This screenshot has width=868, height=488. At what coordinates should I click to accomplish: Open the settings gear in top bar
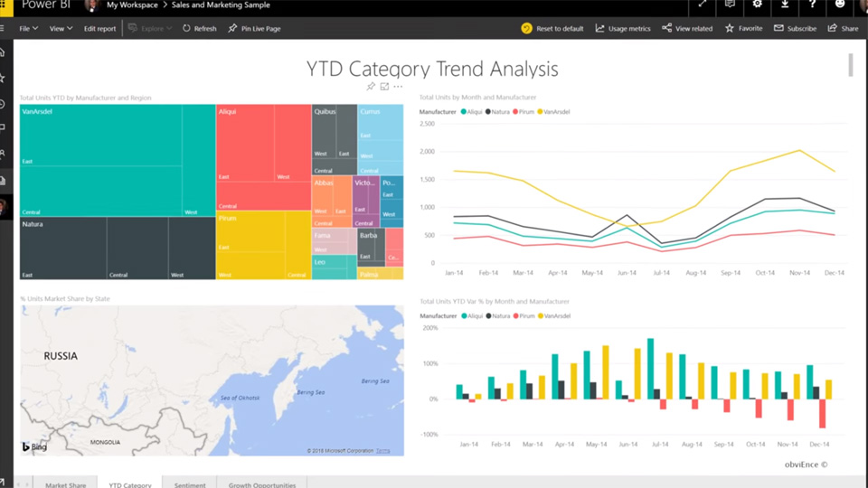pyautogui.click(x=758, y=5)
